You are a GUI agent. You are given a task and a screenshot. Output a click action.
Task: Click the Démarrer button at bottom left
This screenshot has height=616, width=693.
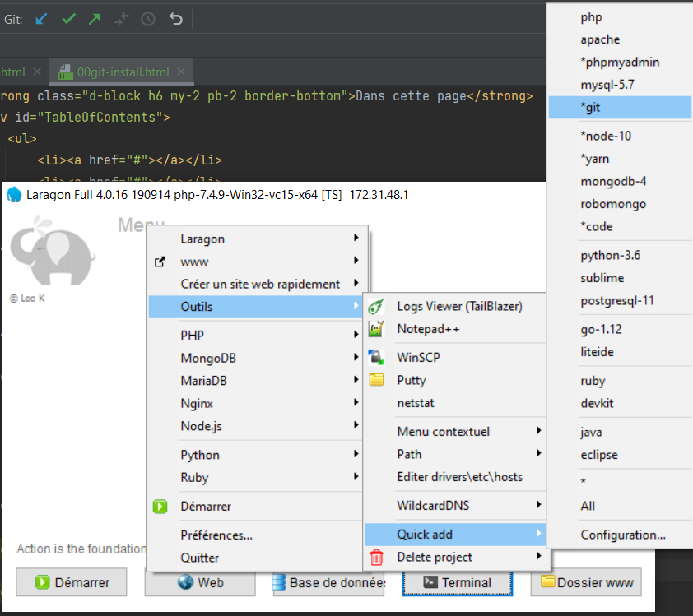(x=72, y=582)
